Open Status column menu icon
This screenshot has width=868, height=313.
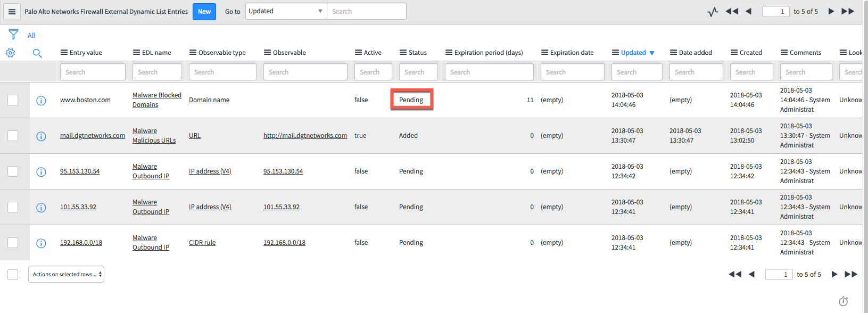[x=403, y=52]
